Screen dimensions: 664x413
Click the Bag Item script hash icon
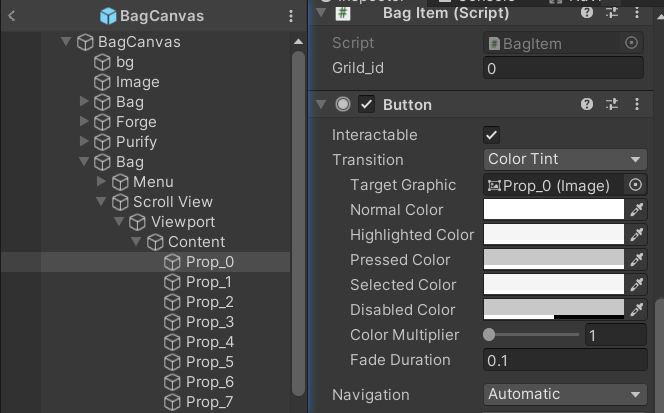click(x=343, y=13)
